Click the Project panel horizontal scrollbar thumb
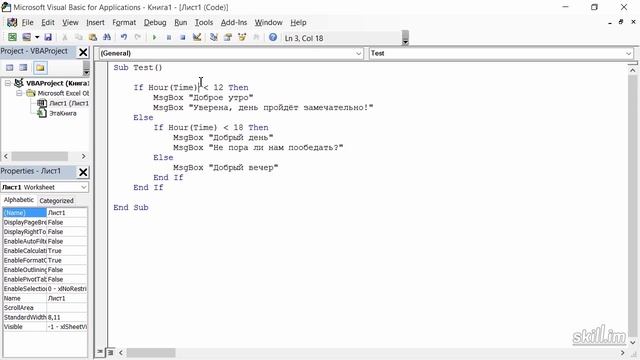The image size is (640, 360). click(x=40, y=156)
